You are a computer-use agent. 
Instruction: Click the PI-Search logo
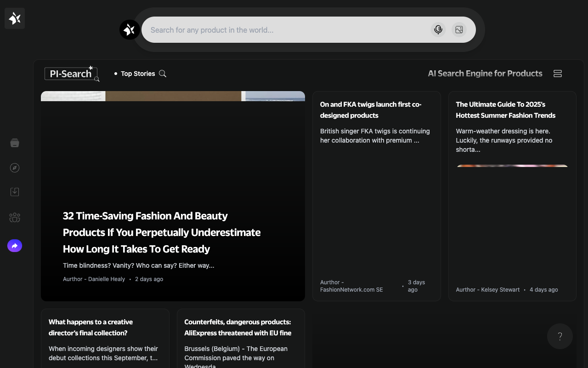72,74
